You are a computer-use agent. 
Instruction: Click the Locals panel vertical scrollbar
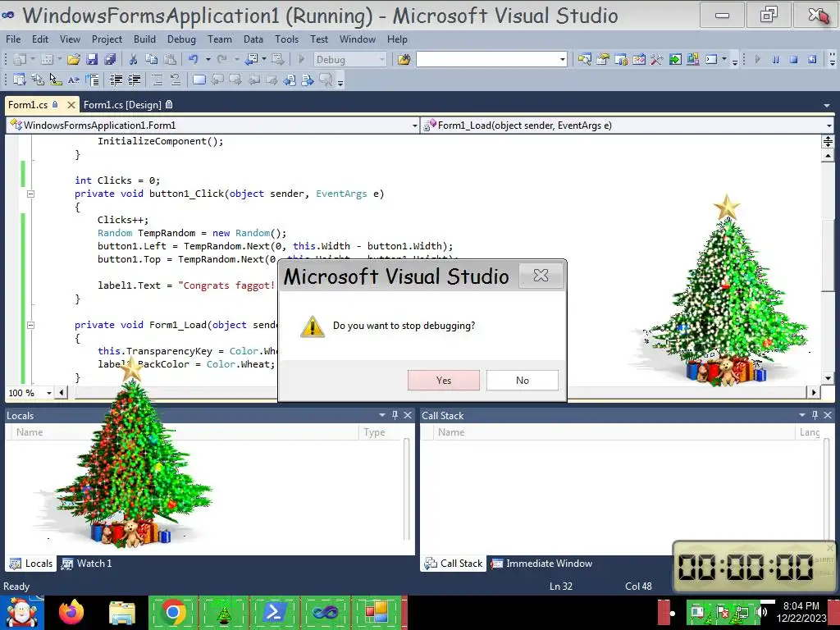pyautogui.click(x=407, y=489)
